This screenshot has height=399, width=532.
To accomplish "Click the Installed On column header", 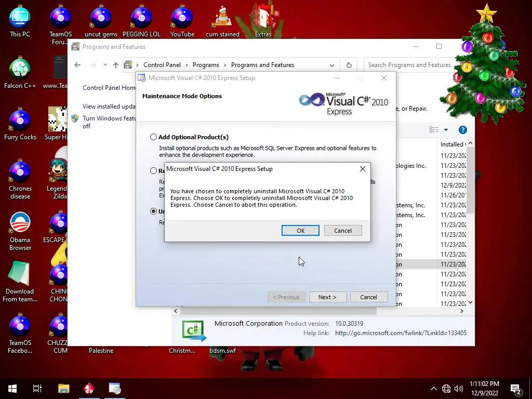I will pyautogui.click(x=453, y=144).
